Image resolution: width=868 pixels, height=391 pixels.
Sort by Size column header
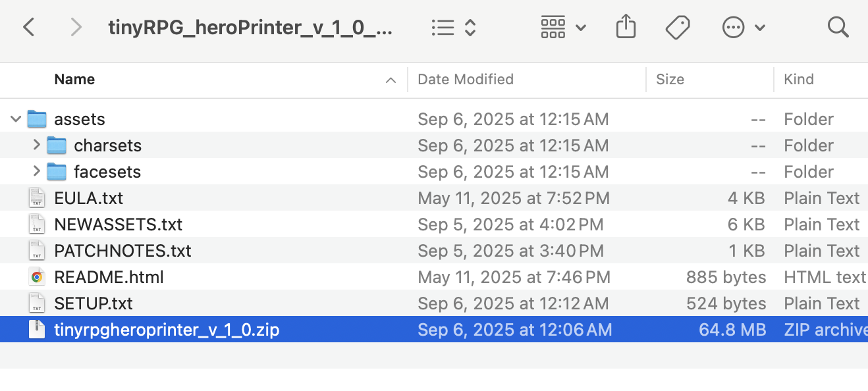click(670, 80)
